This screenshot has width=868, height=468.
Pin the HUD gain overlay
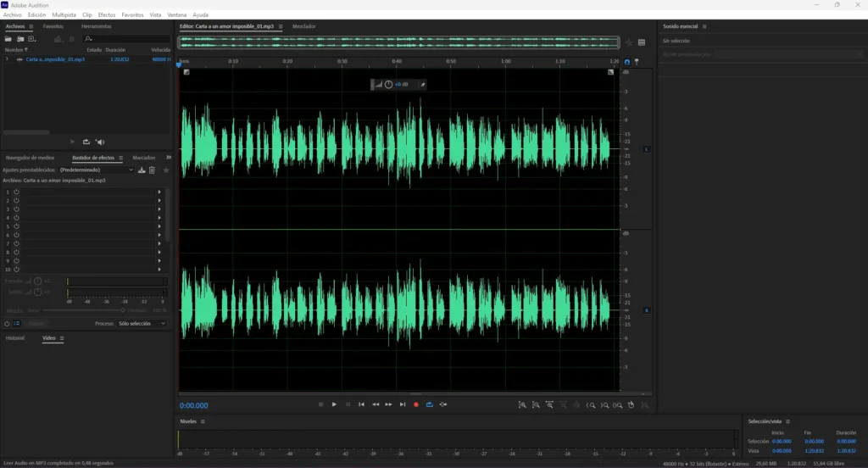[x=422, y=84]
